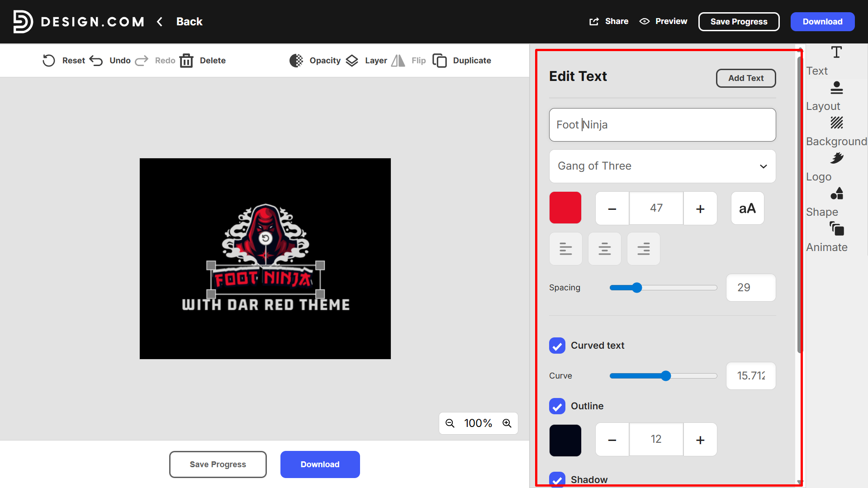Image resolution: width=868 pixels, height=488 pixels.
Task: Delete the selected text element
Action: [203, 60]
